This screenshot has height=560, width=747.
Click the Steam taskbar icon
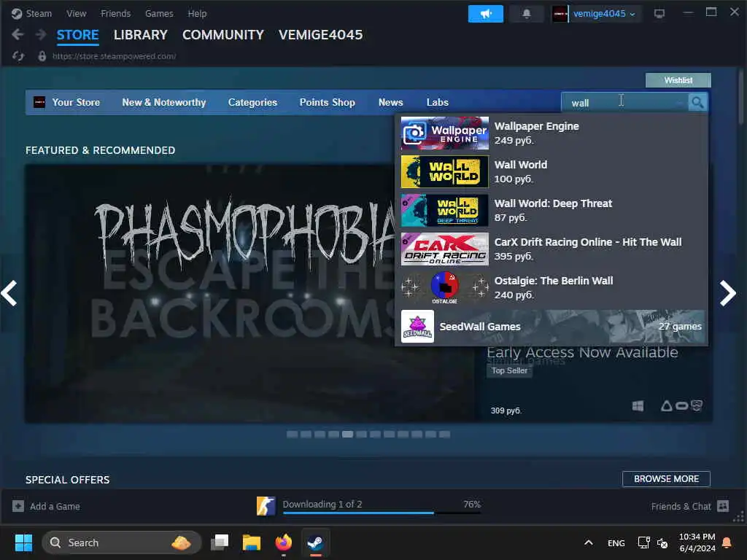pyautogui.click(x=315, y=542)
